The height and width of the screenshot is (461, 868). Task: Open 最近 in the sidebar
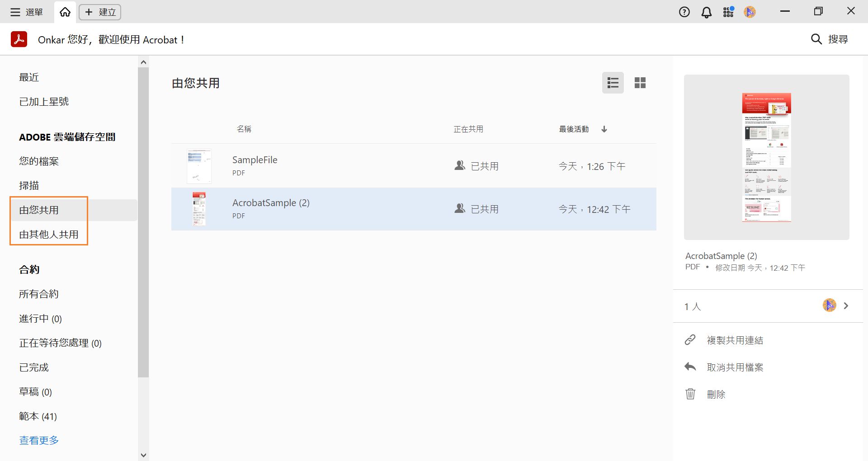(x=29, y=77)
